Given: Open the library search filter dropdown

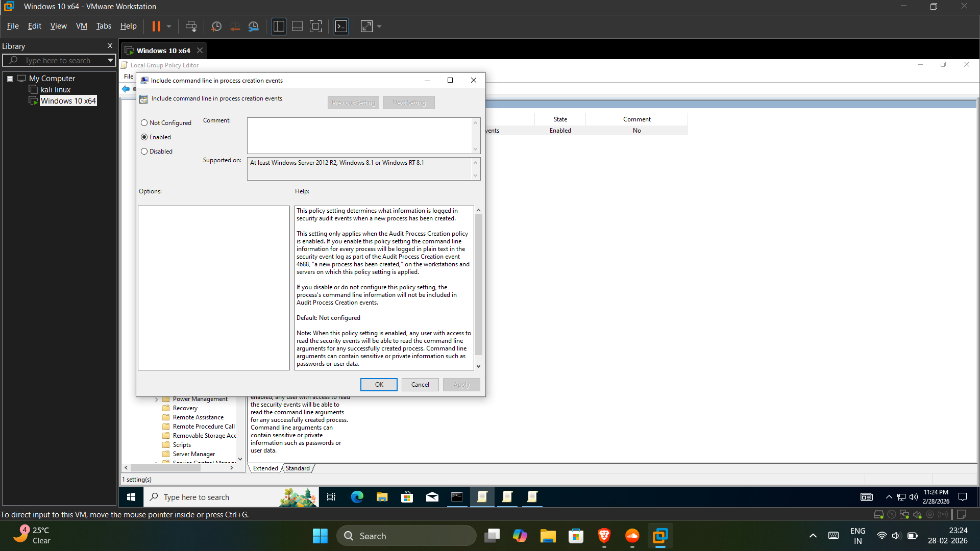Looking at the screenshot, I should tap(110, 60).
